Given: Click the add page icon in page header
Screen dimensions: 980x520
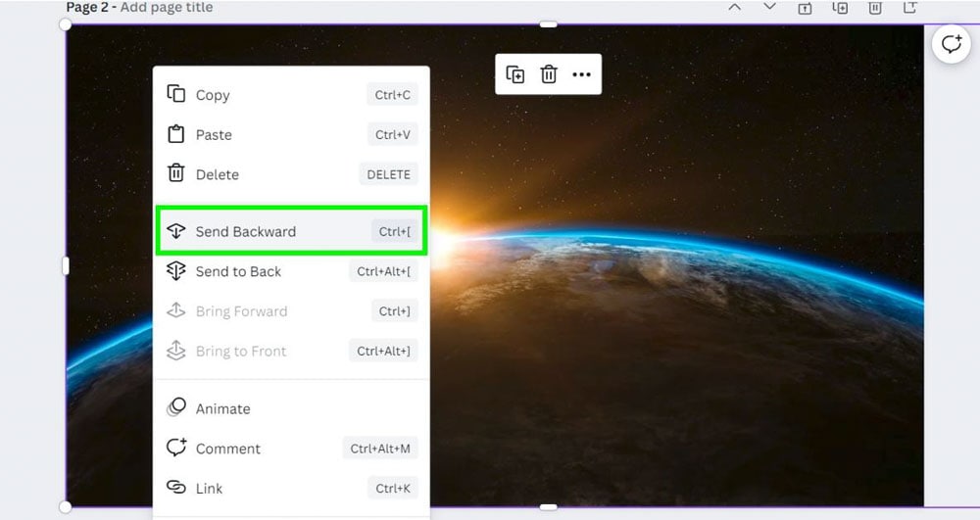Looking at the screenshot, I should click(x=910, y=8).
